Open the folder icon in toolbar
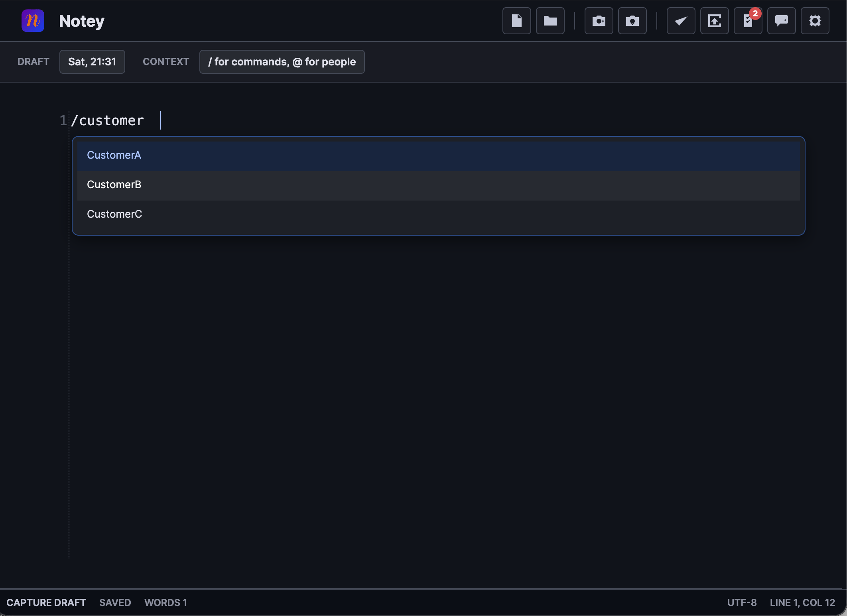Viewport: 847px width, 616px height. [x=550, y=21]
